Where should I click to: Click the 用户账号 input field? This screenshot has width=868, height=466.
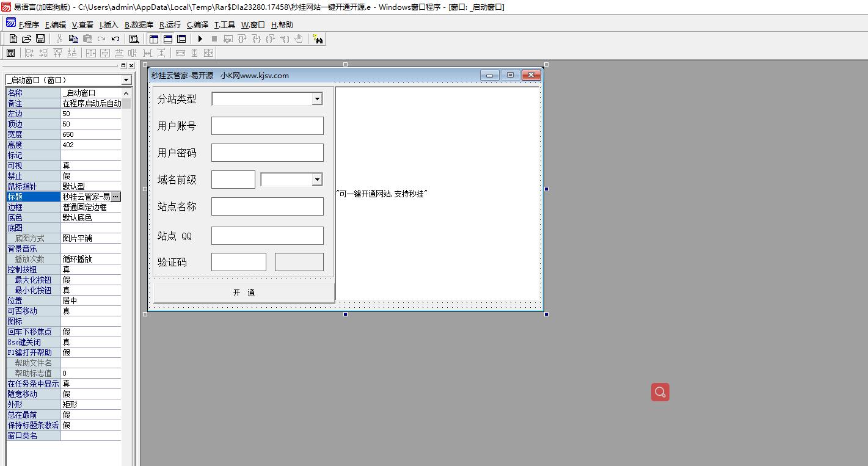pyautogui.click(x=267, y=126)
